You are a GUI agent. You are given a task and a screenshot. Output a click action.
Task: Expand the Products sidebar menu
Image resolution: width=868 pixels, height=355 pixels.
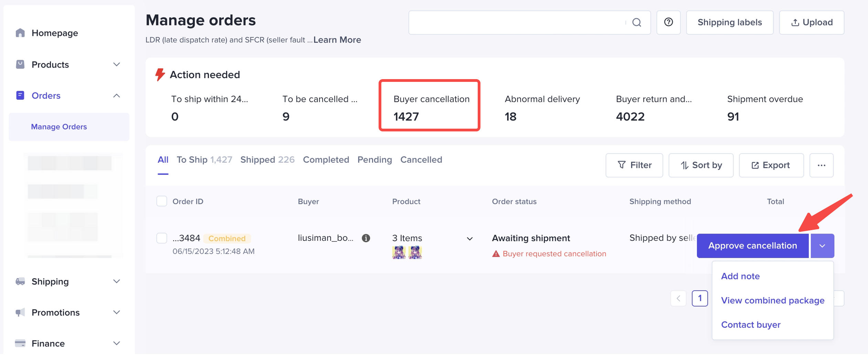(117, 64)
